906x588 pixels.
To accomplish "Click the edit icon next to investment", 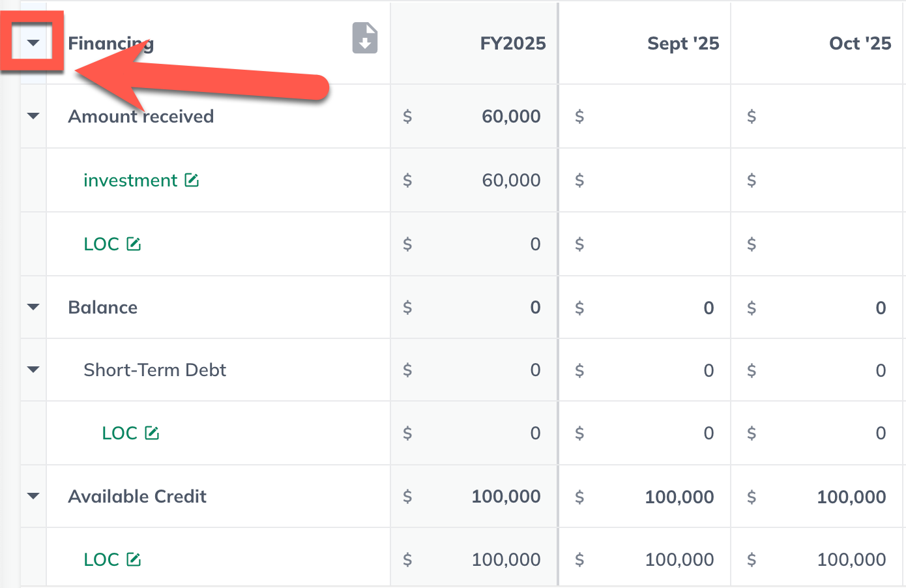I will [192, 180].
